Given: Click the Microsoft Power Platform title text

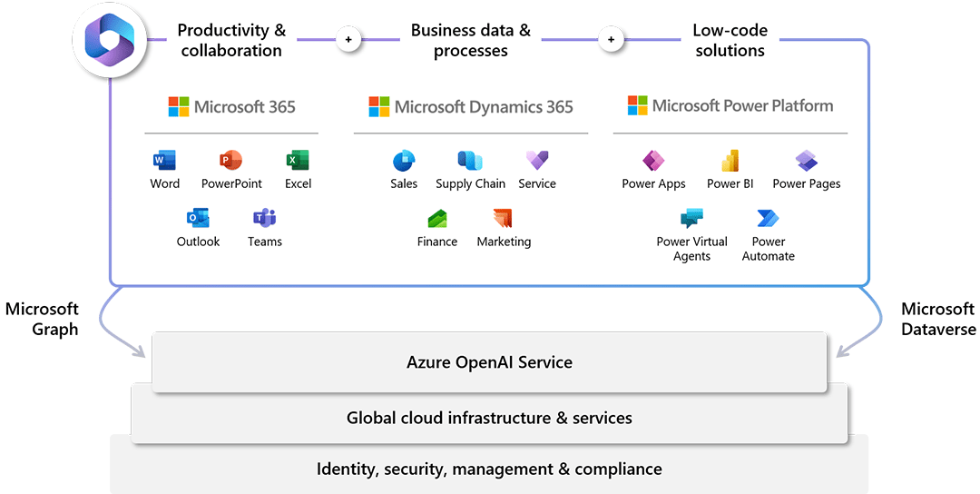Looking at the screenshot, I should point(742,105).
